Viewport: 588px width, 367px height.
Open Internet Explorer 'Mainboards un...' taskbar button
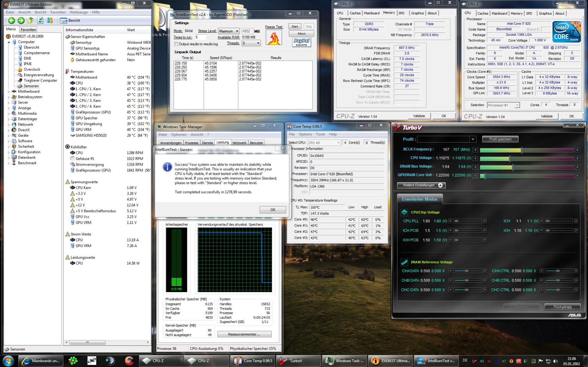40,361
